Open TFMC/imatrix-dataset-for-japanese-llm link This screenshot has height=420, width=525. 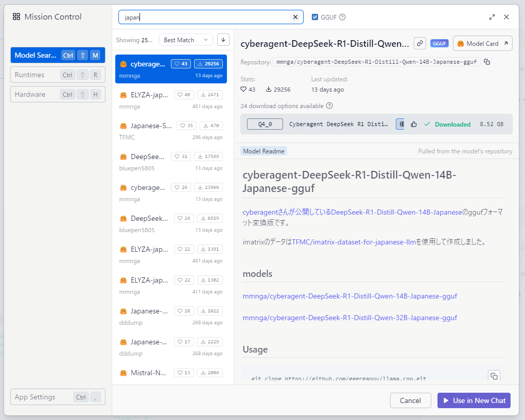[x=354, y=242]
